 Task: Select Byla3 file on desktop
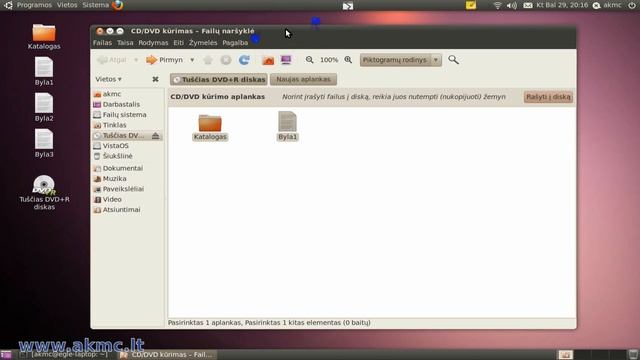tap(44, 143)
